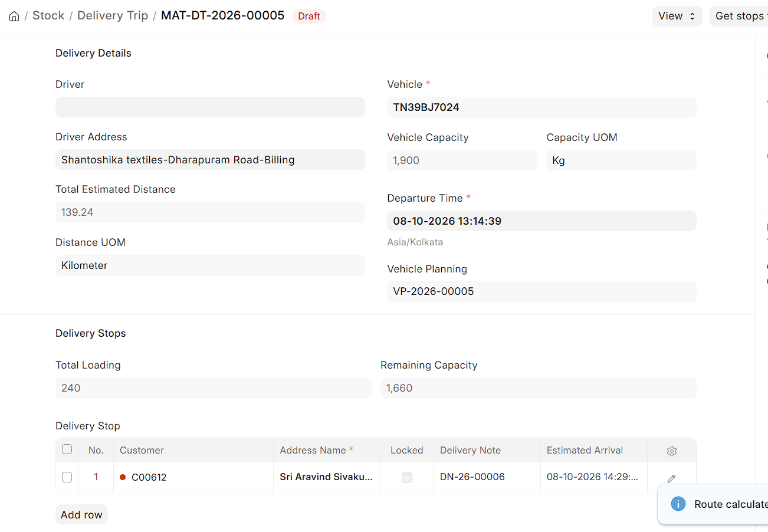The height and width of the screenshot is (532, 768).
Task: Click the Delivery Details section heading
Action: (x=93, y=53)
